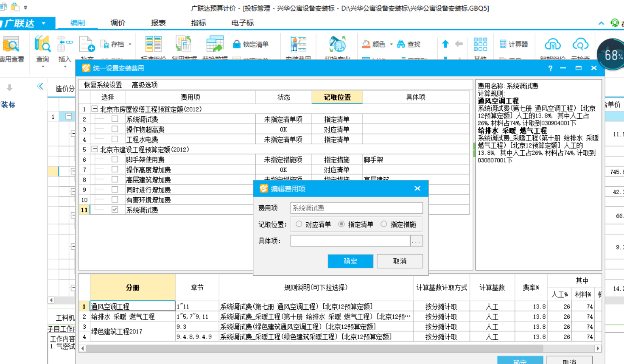This screenshot has height=364, width=624.
Task: Click the browse button beside 具体项 field
Action: tap(417, 241)
